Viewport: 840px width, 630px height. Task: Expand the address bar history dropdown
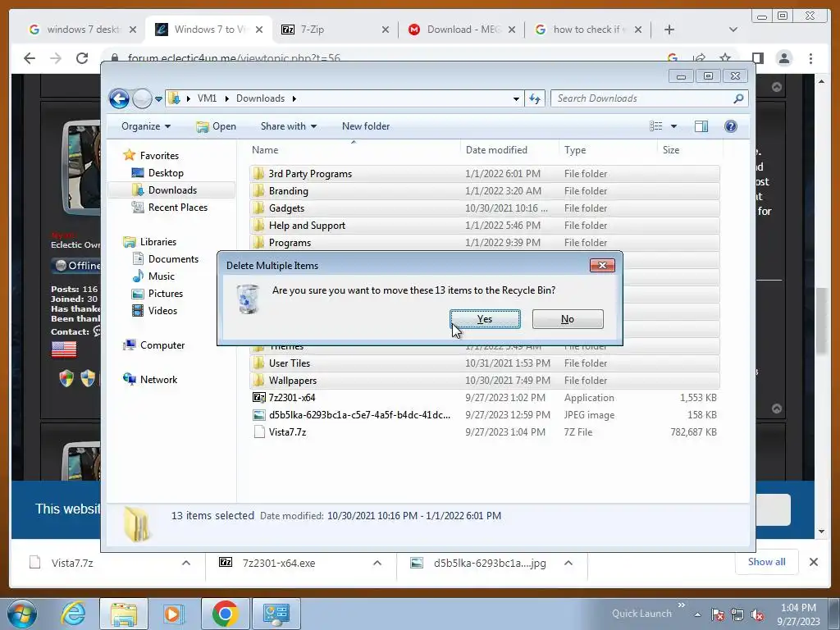point(516,99)
